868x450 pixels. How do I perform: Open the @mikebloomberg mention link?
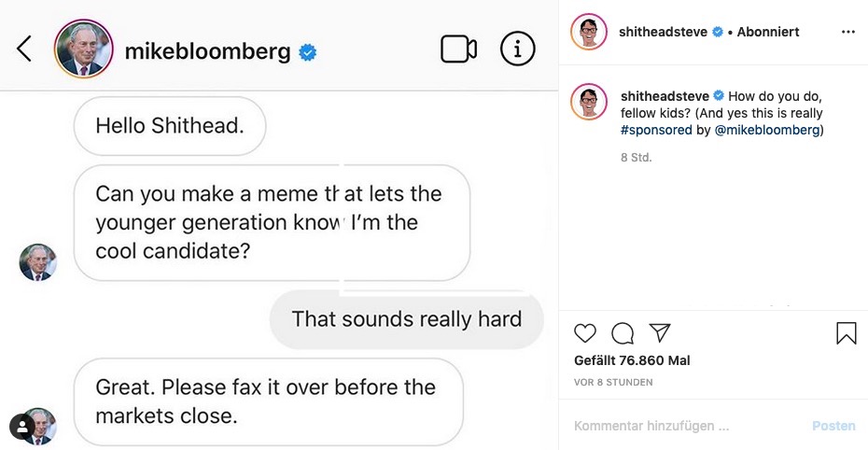[767, 130]
